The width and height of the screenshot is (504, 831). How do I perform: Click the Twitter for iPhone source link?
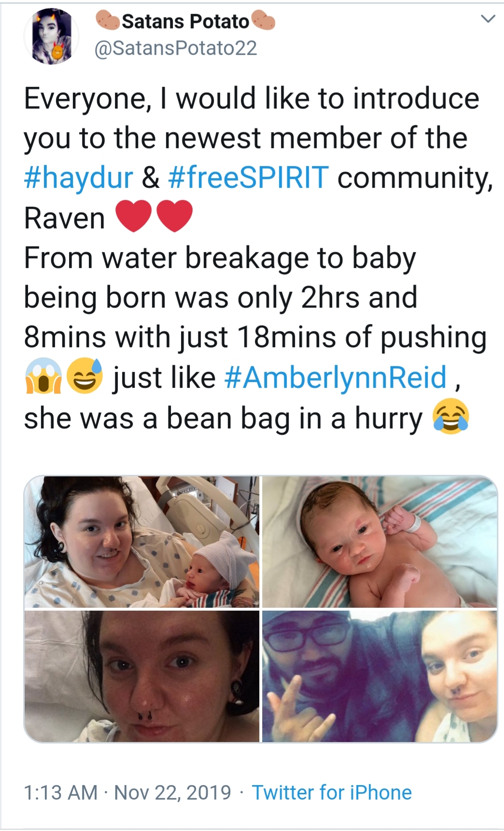[332, 792]
